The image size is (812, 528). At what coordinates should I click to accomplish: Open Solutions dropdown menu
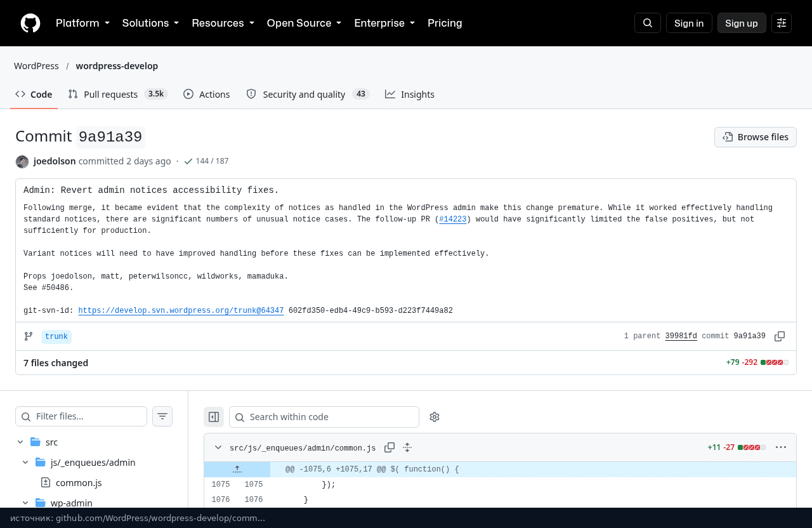tap(150, 23)
